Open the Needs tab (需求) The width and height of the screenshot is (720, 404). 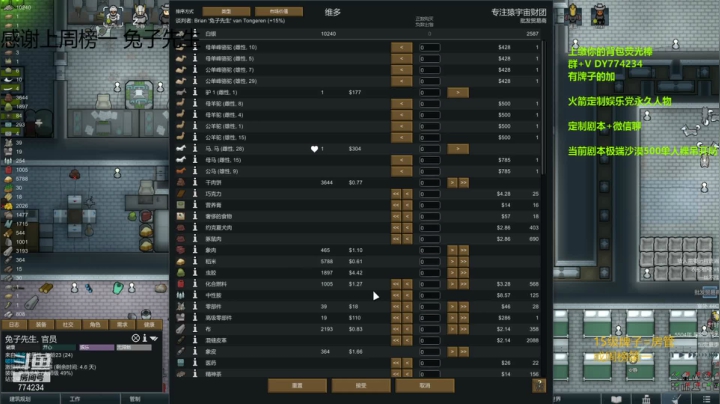[122, 325]
